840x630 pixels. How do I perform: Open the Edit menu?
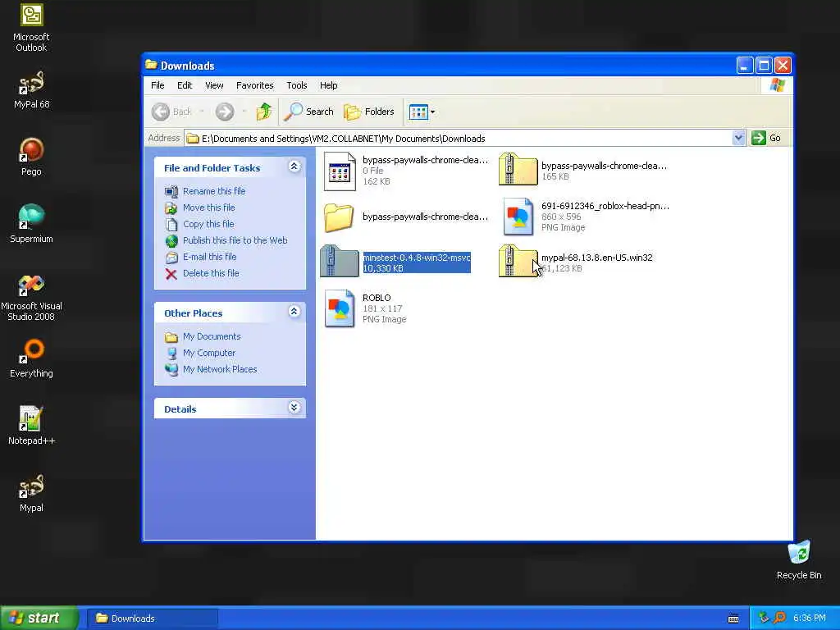click(x=185, y=85)
